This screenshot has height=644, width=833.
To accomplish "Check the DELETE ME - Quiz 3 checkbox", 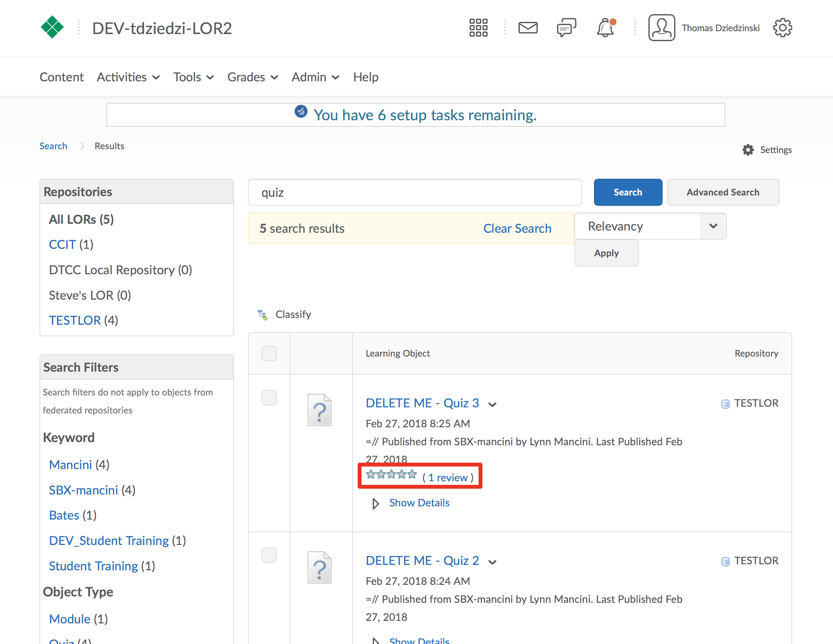I will (x=269, y=398).
